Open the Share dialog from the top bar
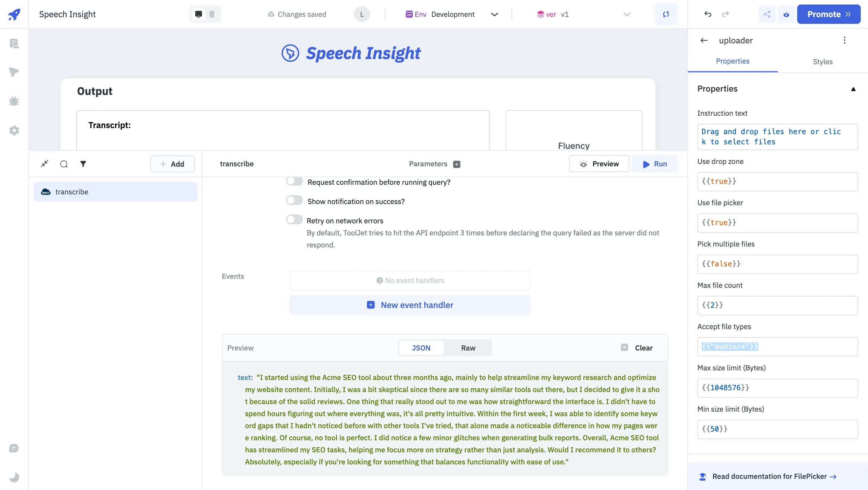The width and height of the screenshot is (868, 490). tap(767, 14)
